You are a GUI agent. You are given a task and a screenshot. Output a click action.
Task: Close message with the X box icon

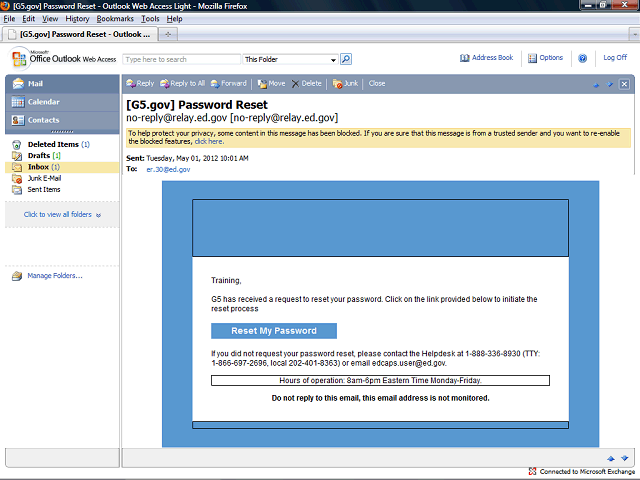click(x=624, y=84)
